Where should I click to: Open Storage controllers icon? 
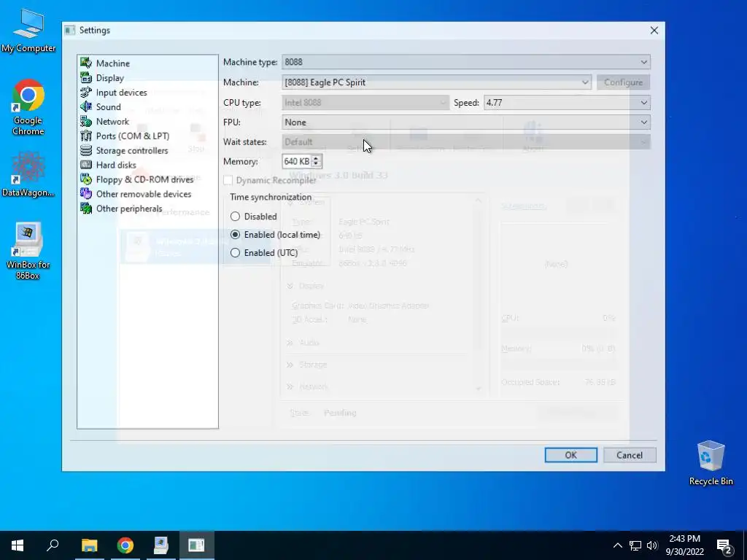86,150
